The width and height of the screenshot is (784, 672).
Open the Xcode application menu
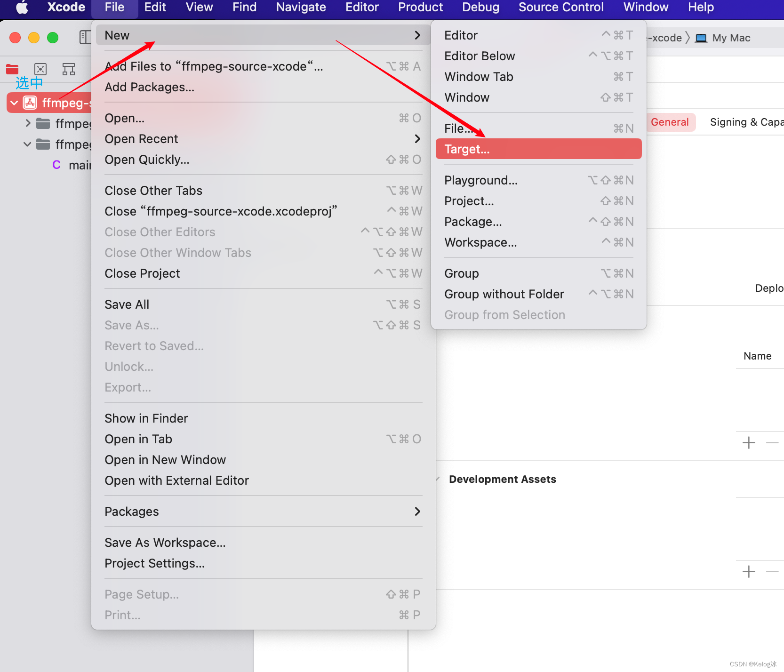66,8
